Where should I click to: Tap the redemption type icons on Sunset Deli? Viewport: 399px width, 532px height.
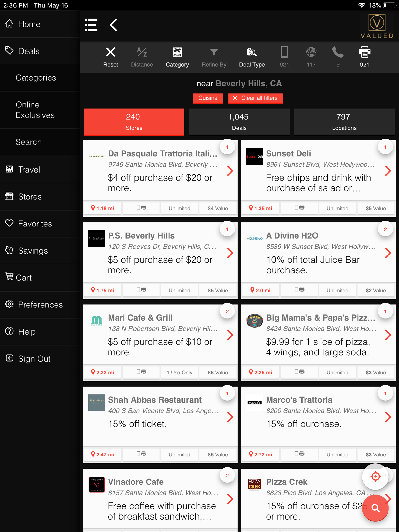tap(299, 208)
